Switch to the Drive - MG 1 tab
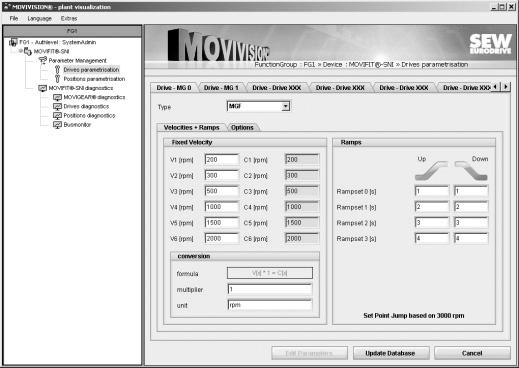Viewport: 519px width, 368px height. [221, 88]
